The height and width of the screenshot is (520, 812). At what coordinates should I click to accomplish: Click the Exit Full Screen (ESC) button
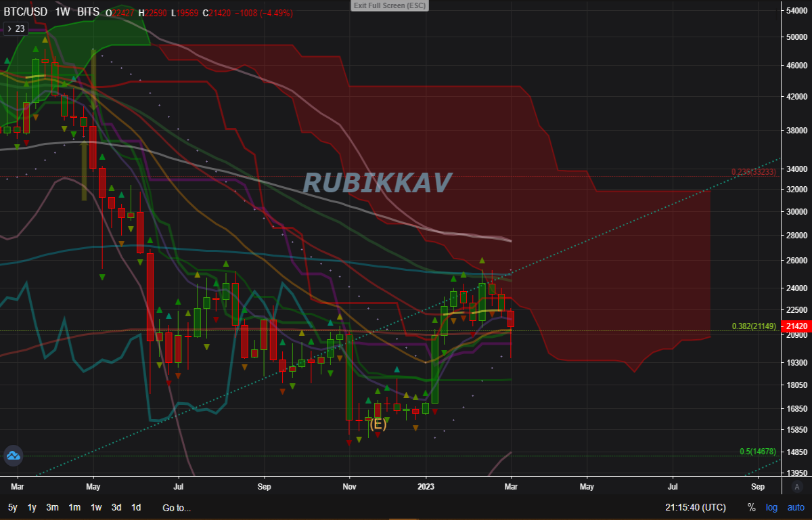pos(390,5)
